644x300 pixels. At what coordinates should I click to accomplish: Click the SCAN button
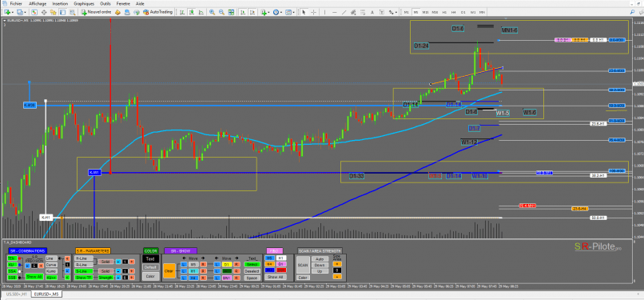point(304,265)
